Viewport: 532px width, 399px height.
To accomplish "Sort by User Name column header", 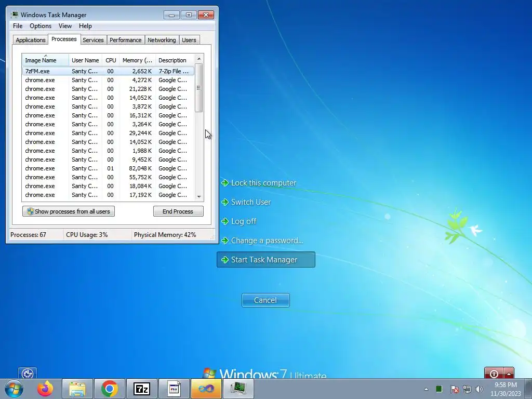I will pos(86,60).
